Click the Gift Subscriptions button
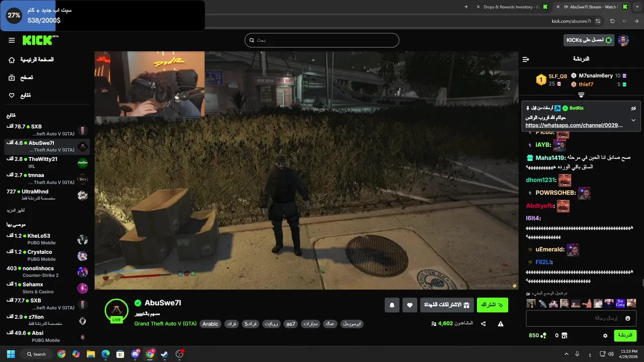644x362 pixels. (x=447, y=305)
